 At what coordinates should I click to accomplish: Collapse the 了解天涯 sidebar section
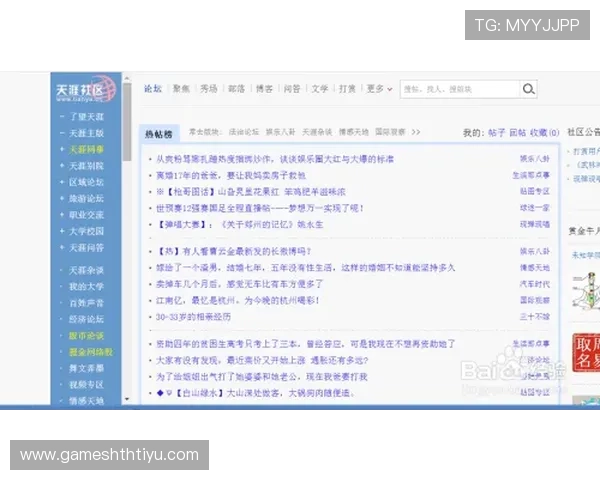coord(62,116)
